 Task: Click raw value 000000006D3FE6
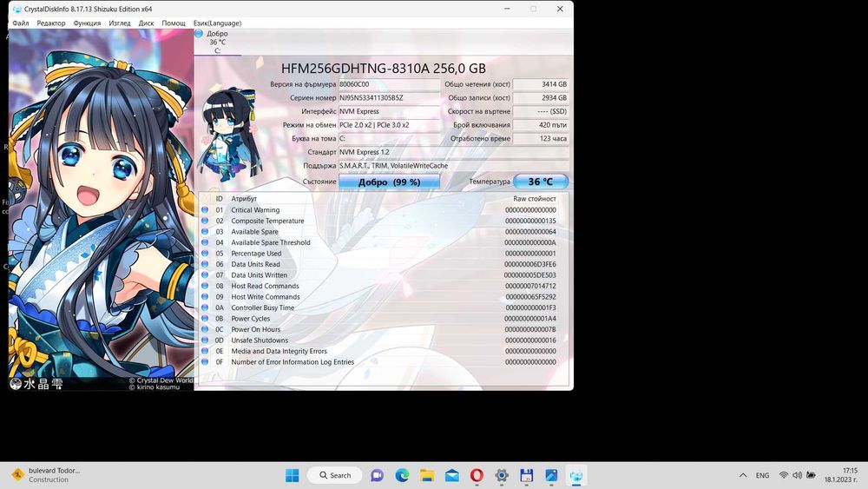(x=530, y=264)
